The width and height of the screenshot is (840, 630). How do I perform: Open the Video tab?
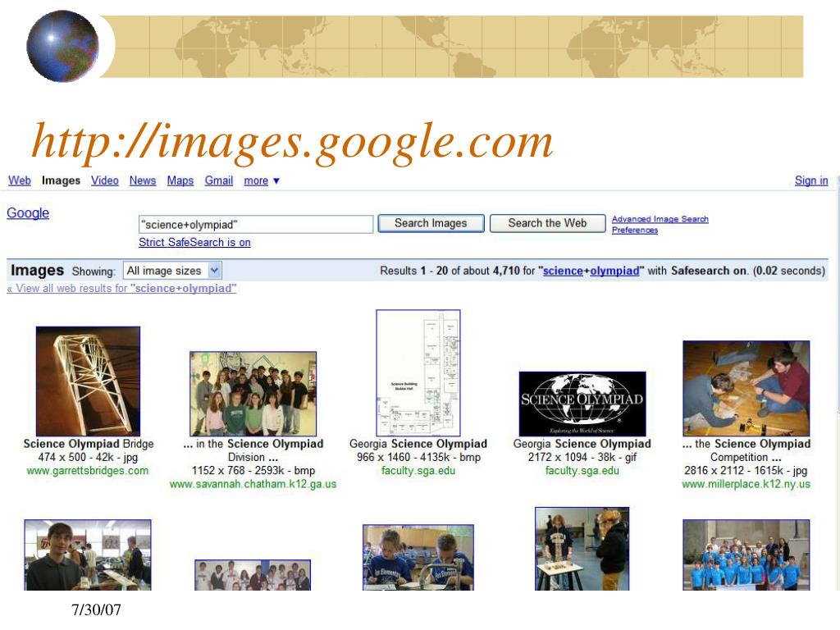click(104, 180)
